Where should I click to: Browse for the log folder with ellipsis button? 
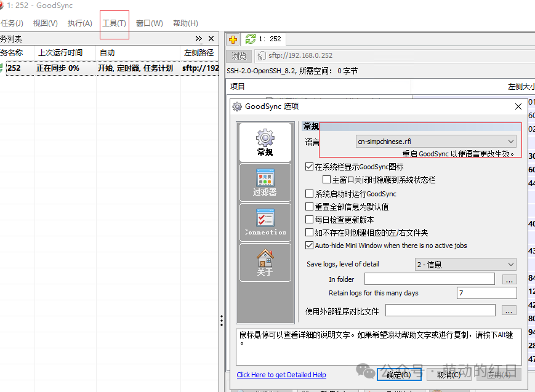coord(509,279)
